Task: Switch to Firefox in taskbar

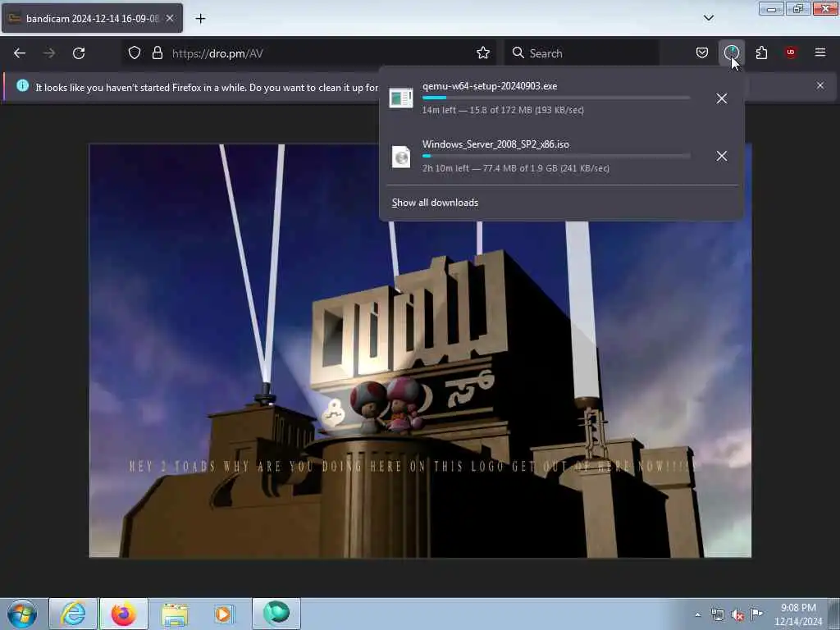Action: click(124, 614)
